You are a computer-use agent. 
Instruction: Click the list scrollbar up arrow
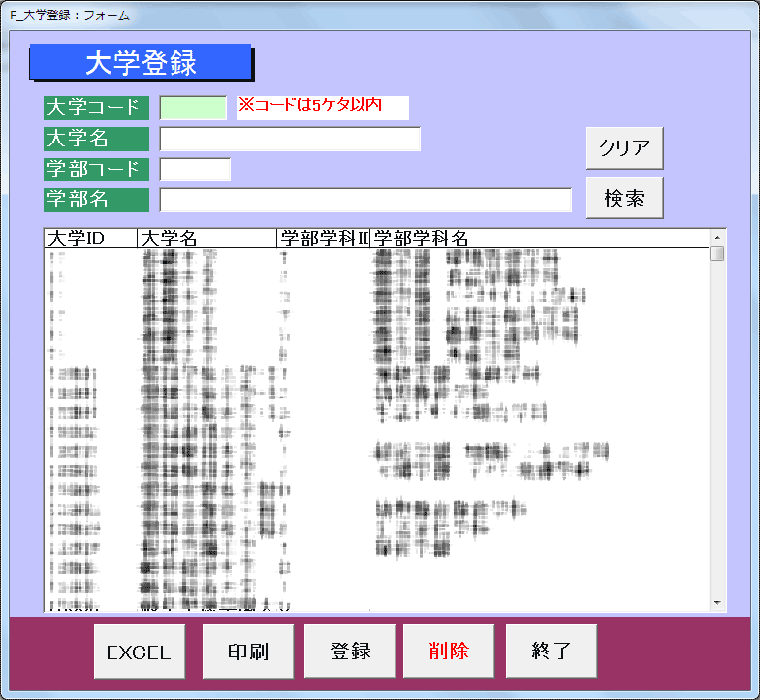pyautogui.click(x=717, y=237)
